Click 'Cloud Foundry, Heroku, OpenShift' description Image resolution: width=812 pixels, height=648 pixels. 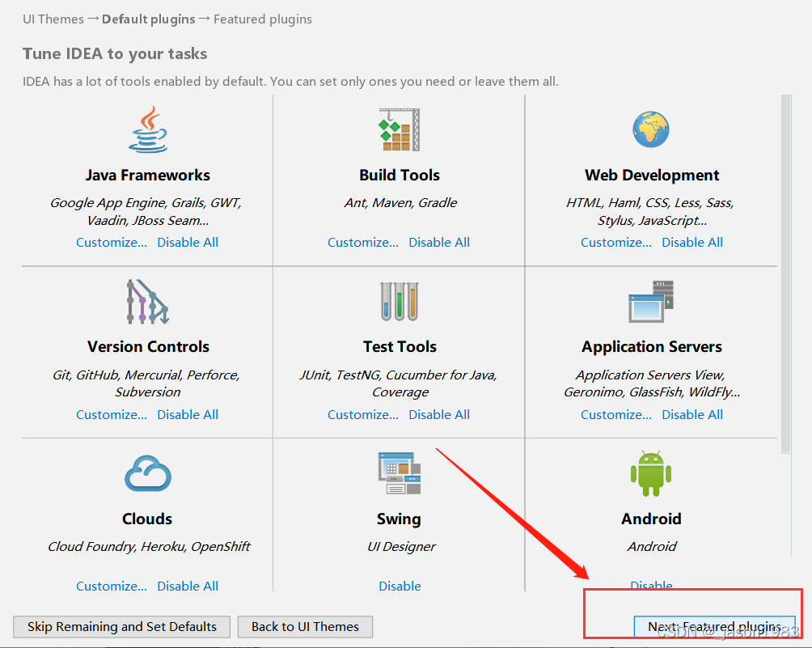point(149,547)
